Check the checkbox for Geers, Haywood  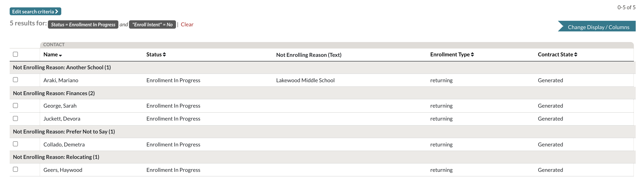click(15, 169)
